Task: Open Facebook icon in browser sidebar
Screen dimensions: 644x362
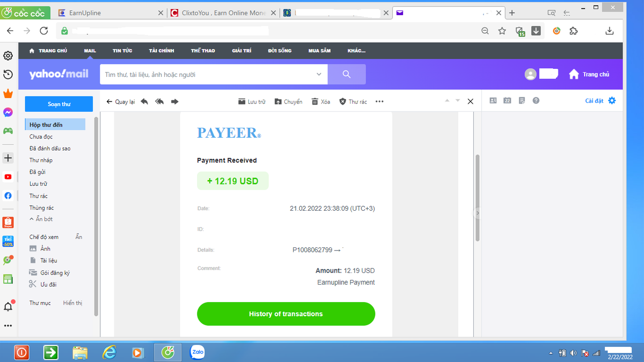Action: pos(8,196)
